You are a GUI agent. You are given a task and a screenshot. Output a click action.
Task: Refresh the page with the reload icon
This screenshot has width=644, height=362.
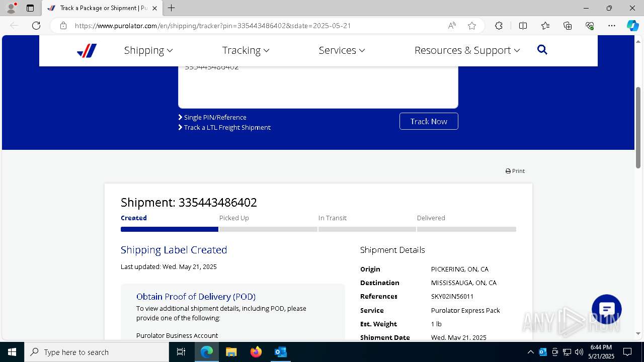36,26
